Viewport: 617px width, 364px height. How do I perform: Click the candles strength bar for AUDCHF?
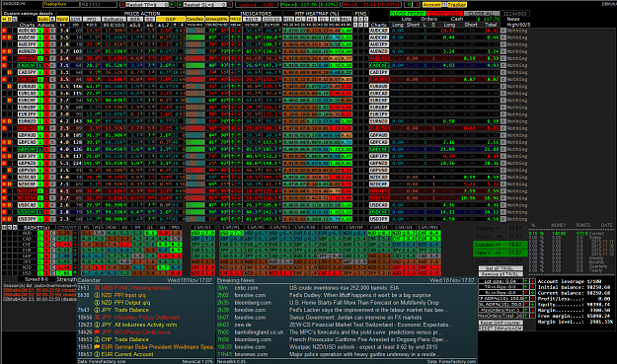tap(194, 37)
